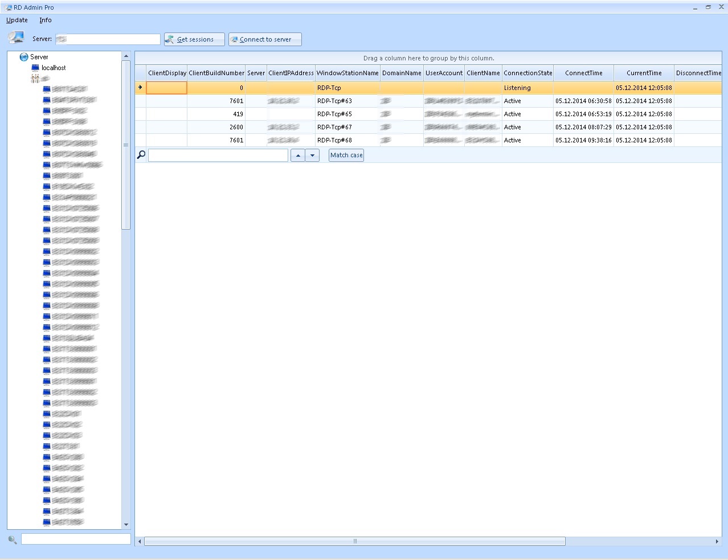The width and height of the screenshot is (728, 560).
Task: Click the group-by-column drag panel
Action: [x=428, y=58]
